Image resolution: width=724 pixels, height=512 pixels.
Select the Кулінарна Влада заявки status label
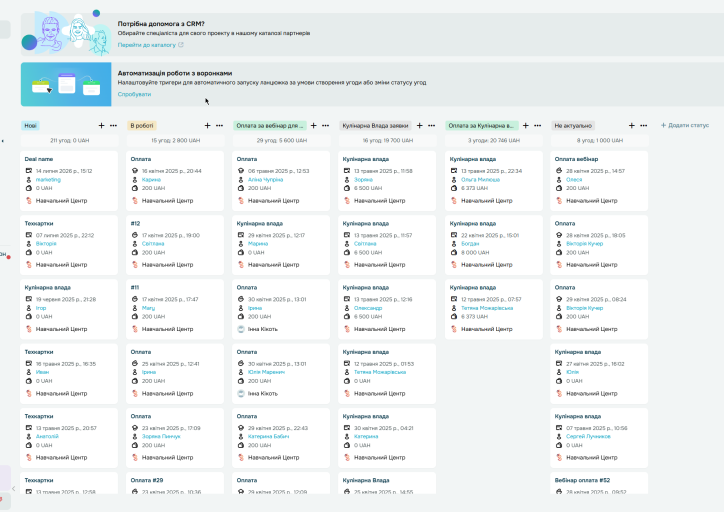click(x=375, y=126)
